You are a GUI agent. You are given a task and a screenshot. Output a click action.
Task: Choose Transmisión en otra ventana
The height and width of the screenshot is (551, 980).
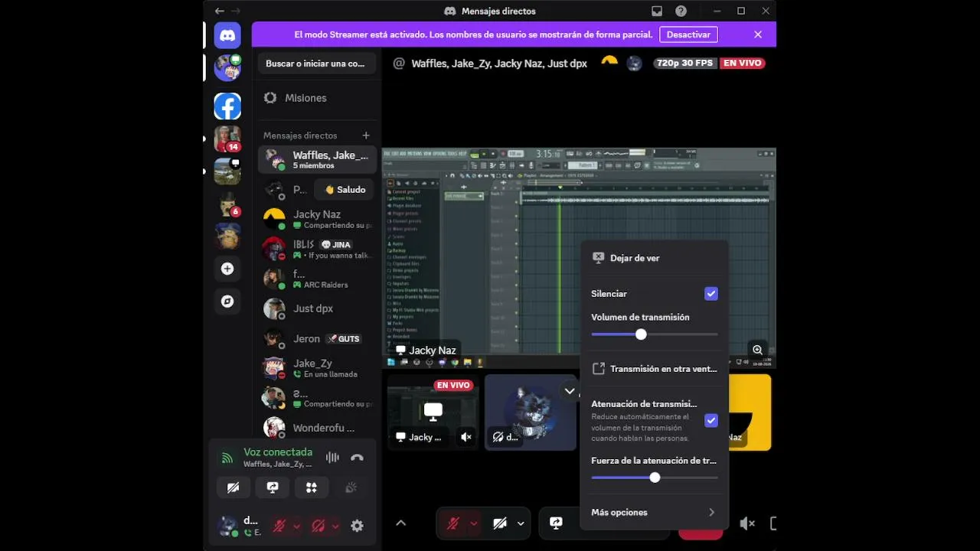click(655, 369)
